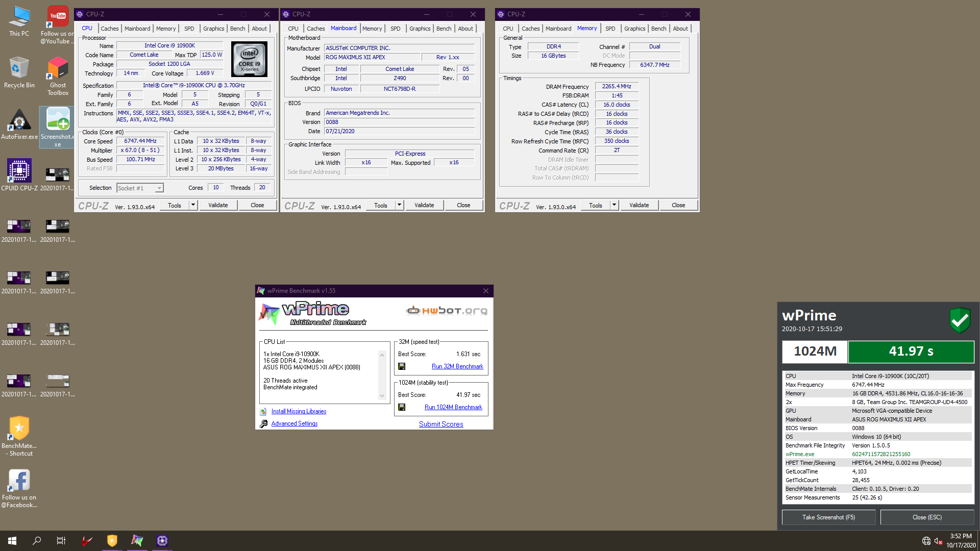The width and height of the screenshot is (980, 551).
Task: Open SPD tab in first CPU-Z window
Action: click(189, 29)
